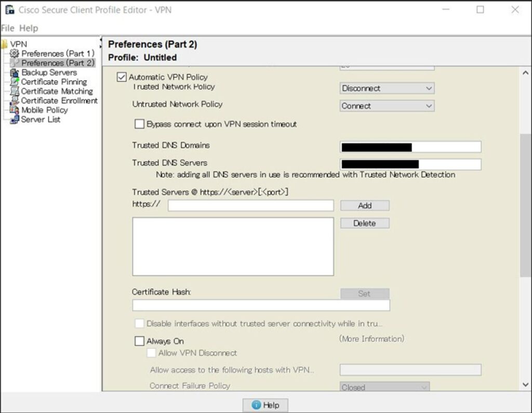Select Backup Servers tree item

click(49, 72)
